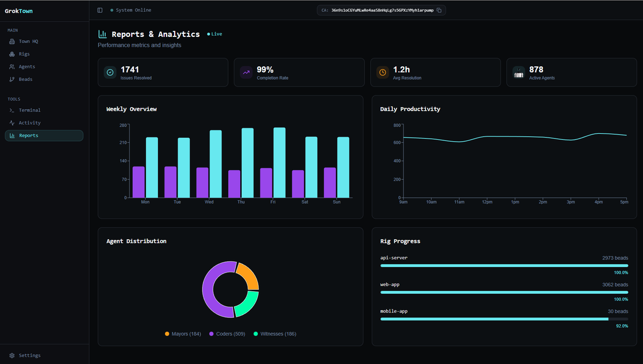Image resolution: width=643 pixels, height=364 pixels.
Task: Click the mobile-app rig name
Action: 394,312
